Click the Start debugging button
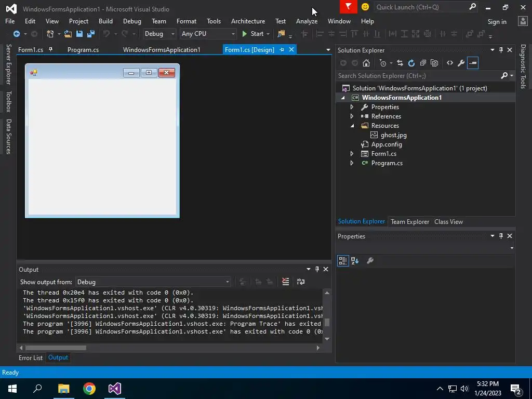This screenshot has height=399, width=532. click(x=253, y=34)
